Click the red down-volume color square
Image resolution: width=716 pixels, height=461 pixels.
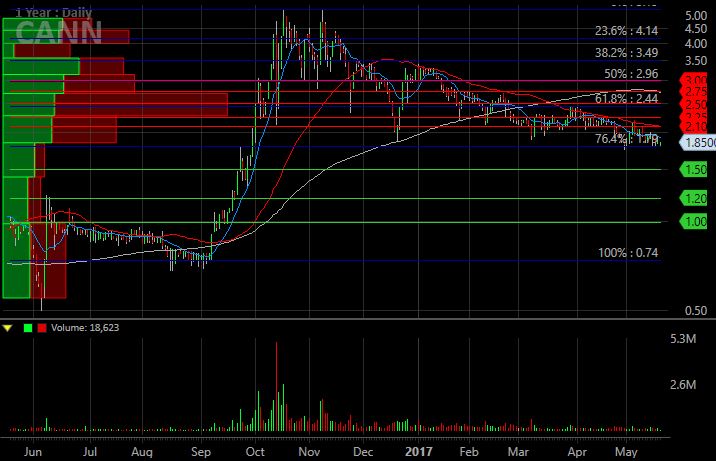[41, 326]
